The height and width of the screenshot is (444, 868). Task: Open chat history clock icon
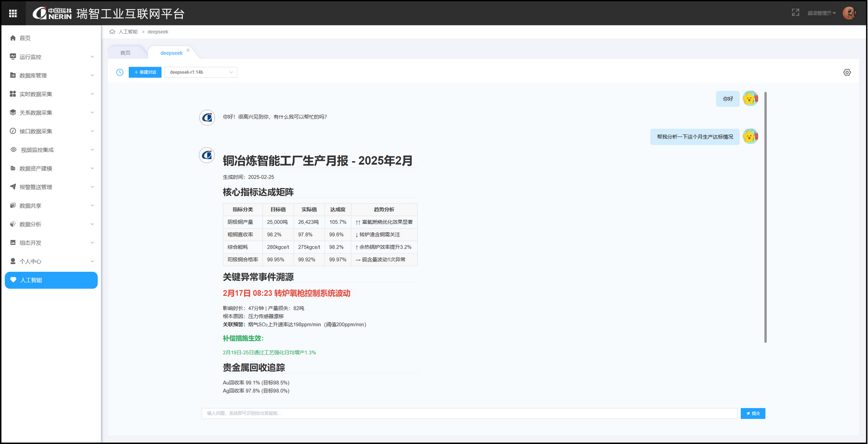click(120, 72)
